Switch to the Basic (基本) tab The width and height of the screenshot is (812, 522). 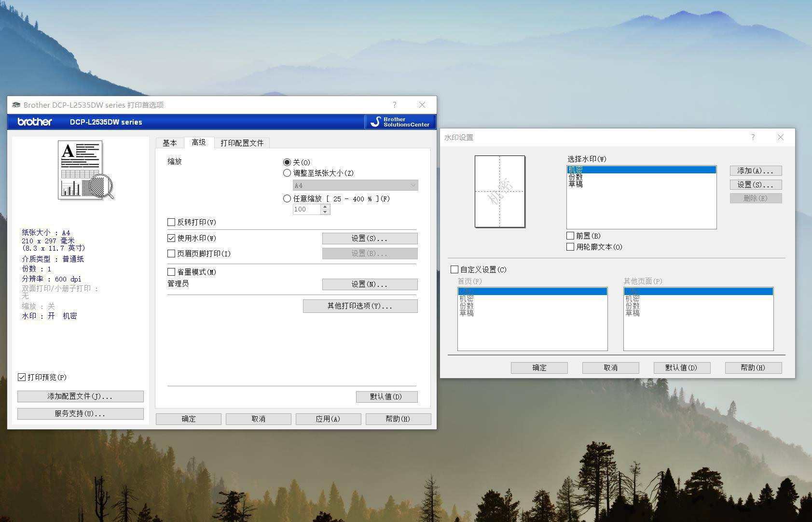pyautogui.click(x=170, y=143)
